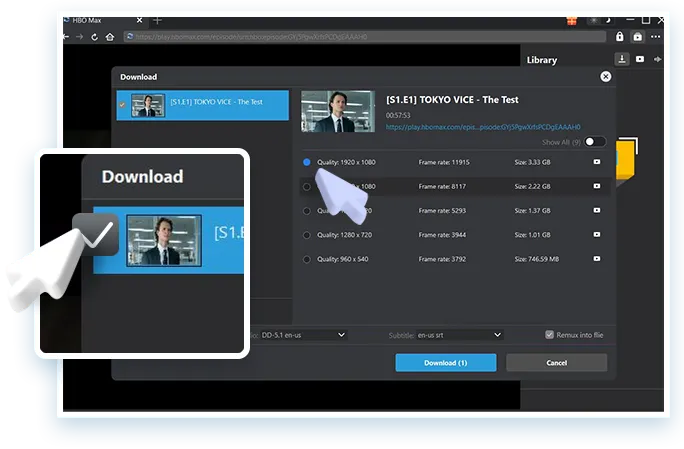Click the small episode thumbnail in the list

[148, 105]
